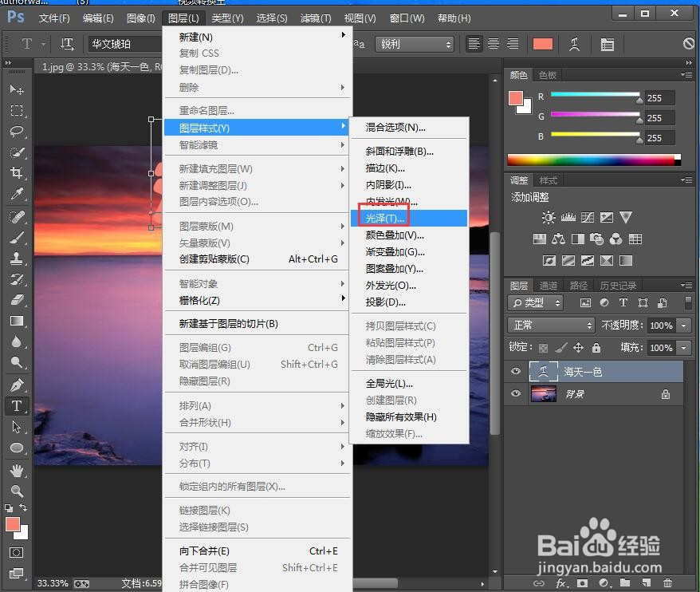Open the 滤镜(T) menu
Viewport: 700px width, 592px height.
[x=316, y=18]
